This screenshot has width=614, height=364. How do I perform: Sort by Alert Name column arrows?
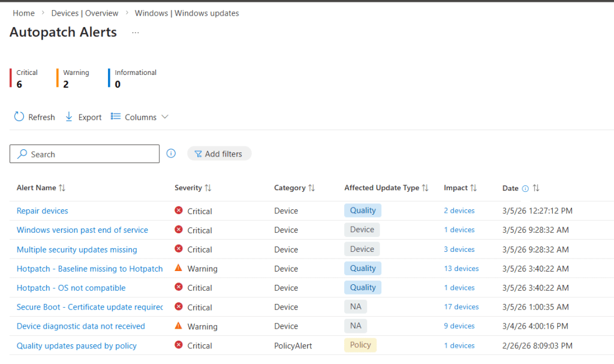tap(62, 188)
